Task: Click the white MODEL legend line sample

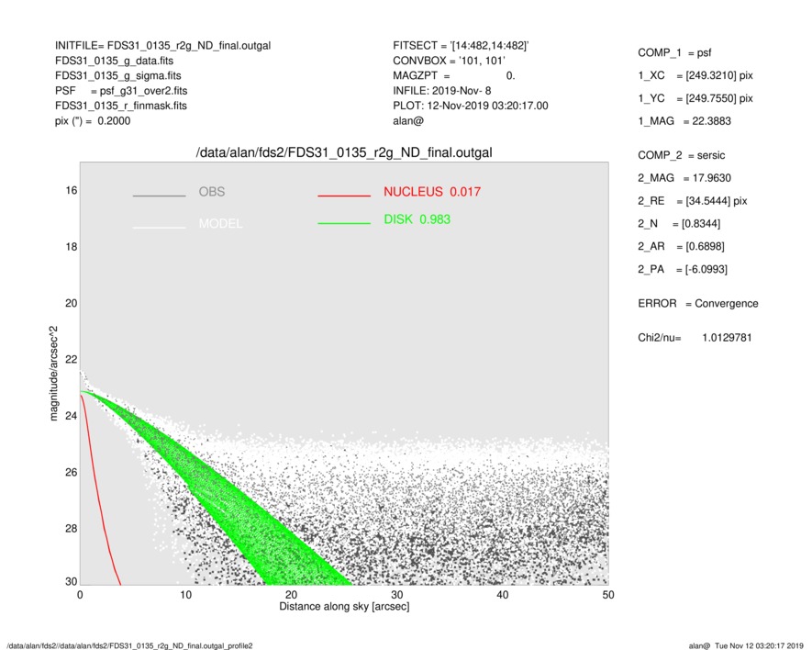Action: tap(159, 228)
